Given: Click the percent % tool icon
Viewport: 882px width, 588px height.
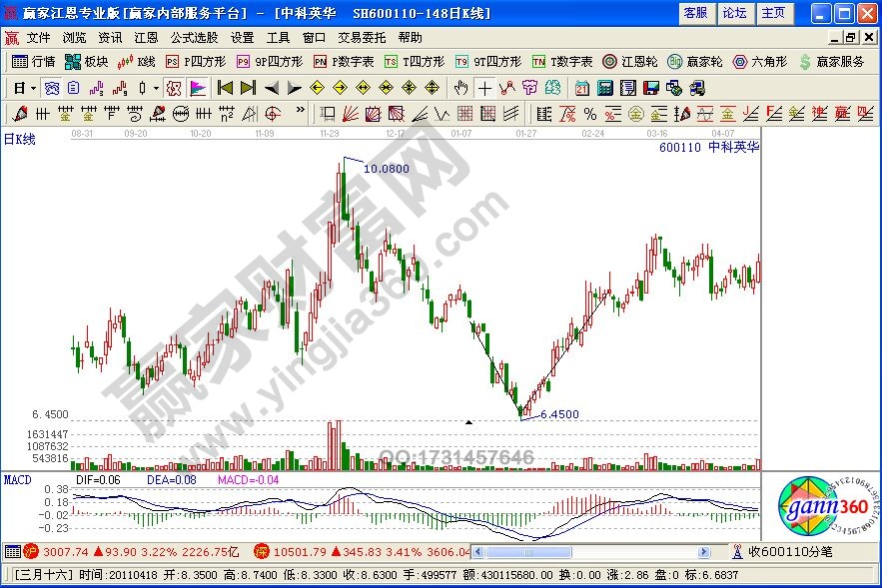Looking at the screenshot, I should pos(590,114).
